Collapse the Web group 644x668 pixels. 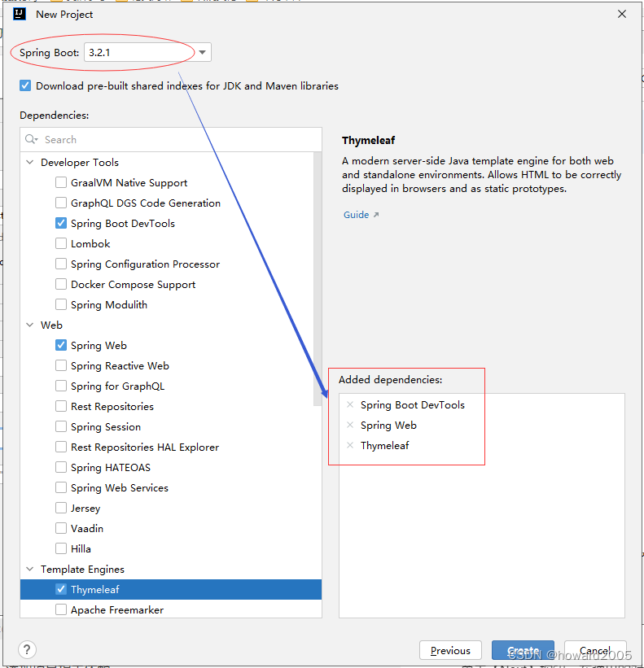click(30, 325)
